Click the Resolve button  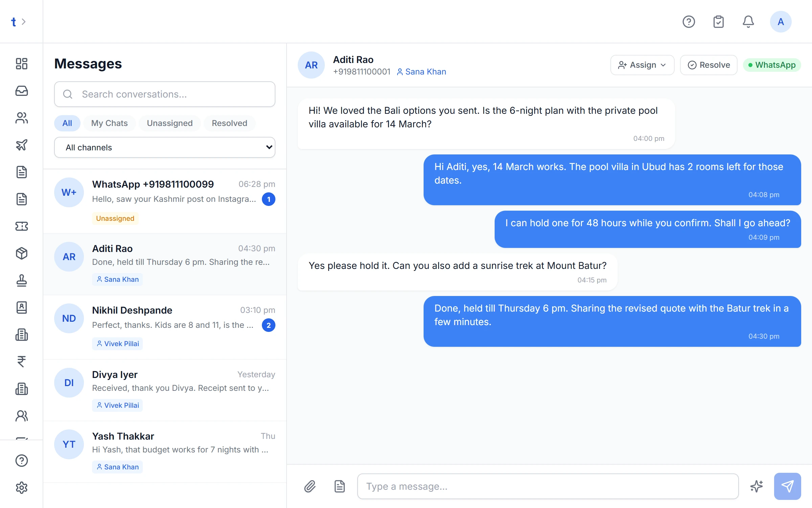[708, 65]
